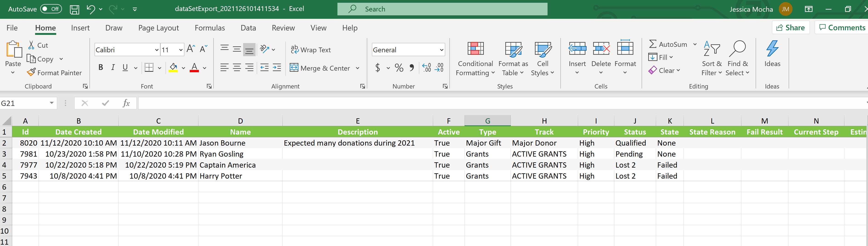The height and width of the screenshot is (246, 868).
Task: Click the Format Painter brush
Action: point(54,72)
